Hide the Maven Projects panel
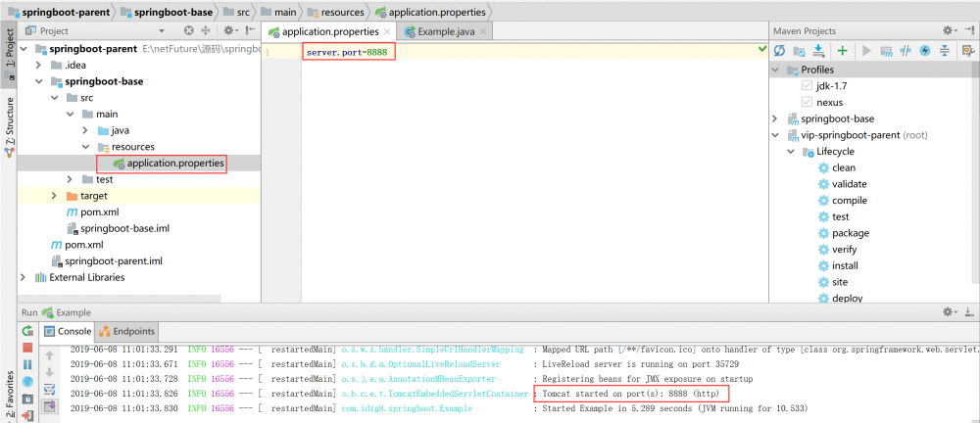Image resolution: width=980 pixels, height=423 pixels. (x=968, y=30)
